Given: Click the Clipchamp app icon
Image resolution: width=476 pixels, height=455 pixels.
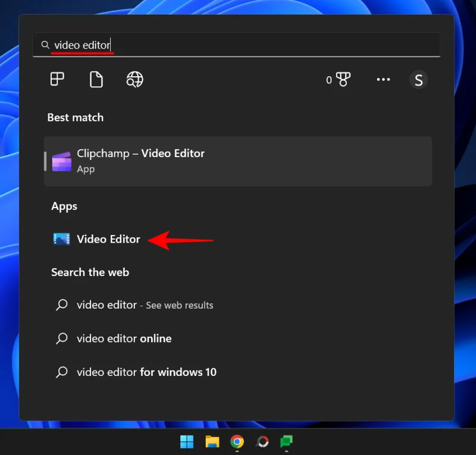Looking at the screenshot, I should pos(62,161).
